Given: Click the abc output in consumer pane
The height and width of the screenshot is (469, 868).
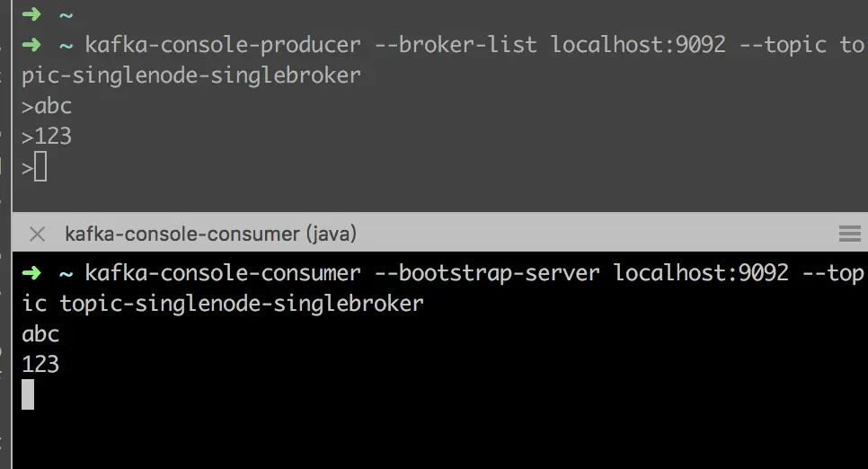Looking at the screenshot, I should click(x=40, y=334).
